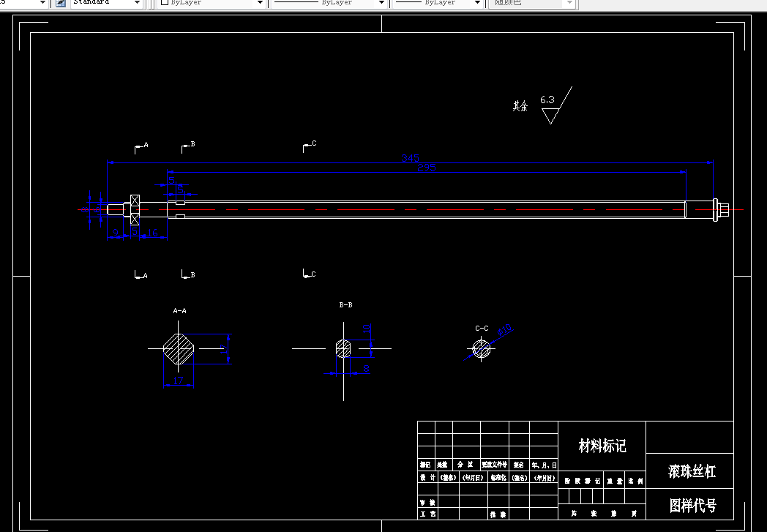Select the 6.3 surface roughness value

coord(547,100)
